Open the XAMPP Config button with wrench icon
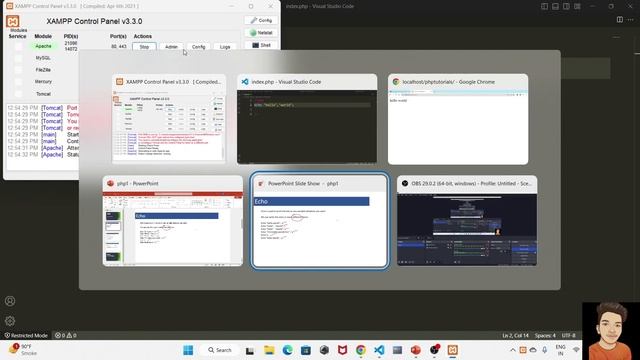This screenshot has width=640, height=360. pyautogui.click(x=261, y=20)
